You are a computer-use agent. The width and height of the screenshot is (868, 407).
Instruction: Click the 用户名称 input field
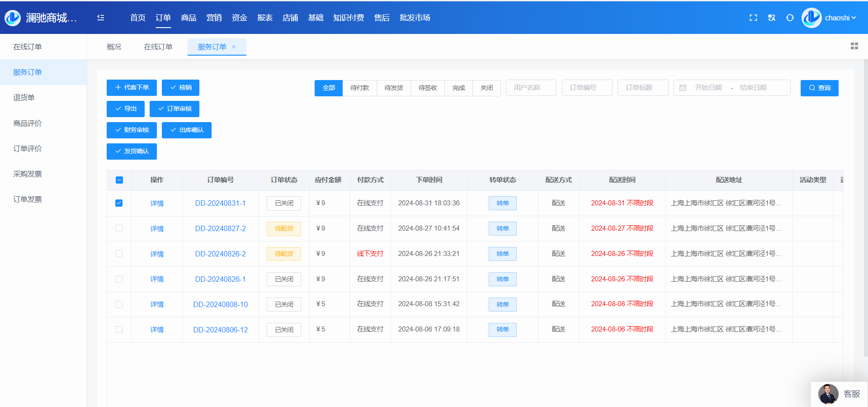coord(531,88)
